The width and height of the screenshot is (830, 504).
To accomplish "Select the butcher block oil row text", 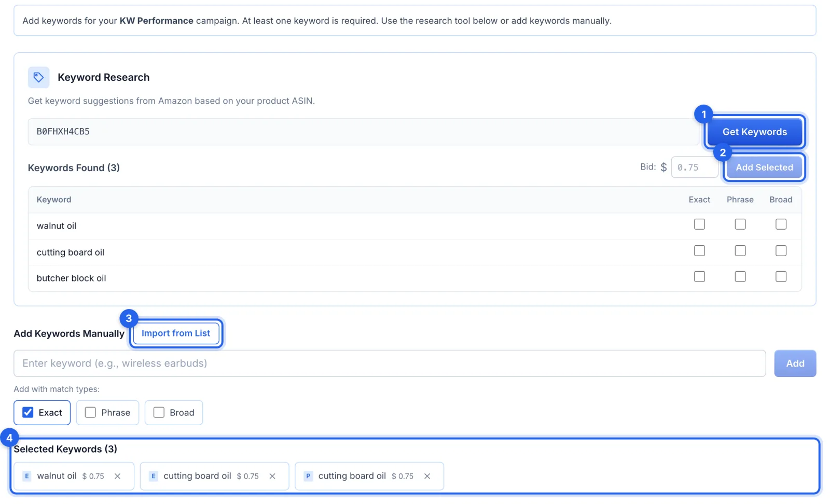I will [x=72, y=278].
